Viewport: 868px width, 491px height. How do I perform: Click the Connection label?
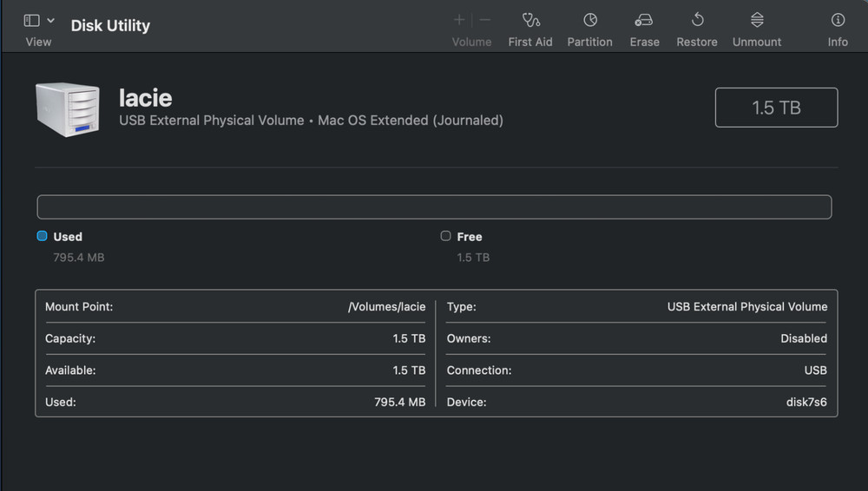click(479, 370)
